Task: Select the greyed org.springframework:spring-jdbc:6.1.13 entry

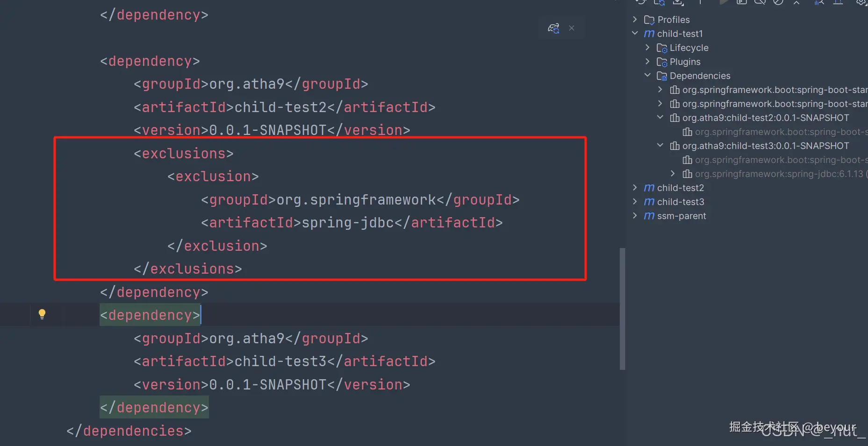Action: click(779, 174)
